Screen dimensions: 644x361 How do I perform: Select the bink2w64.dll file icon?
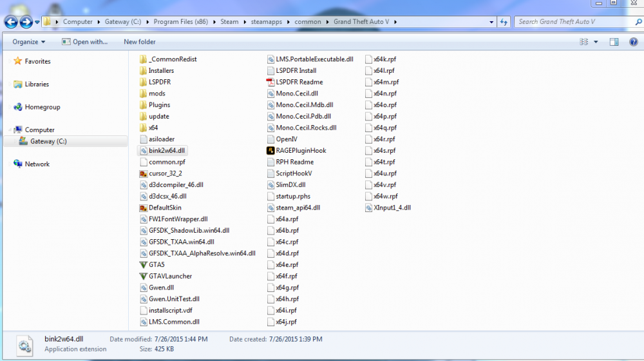tap(144, 151)
